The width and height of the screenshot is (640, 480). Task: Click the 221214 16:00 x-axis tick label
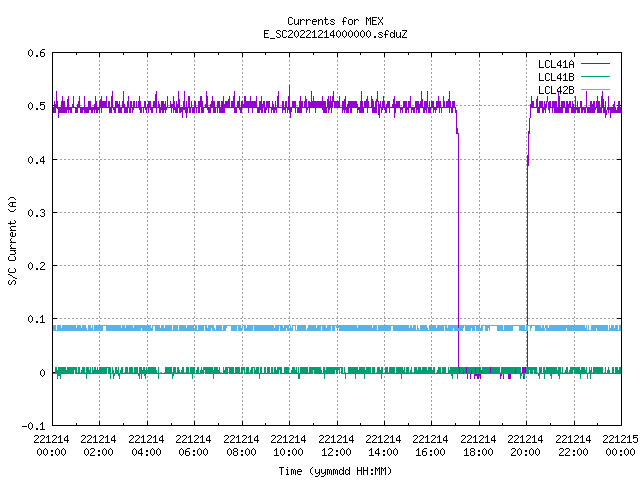431,446
